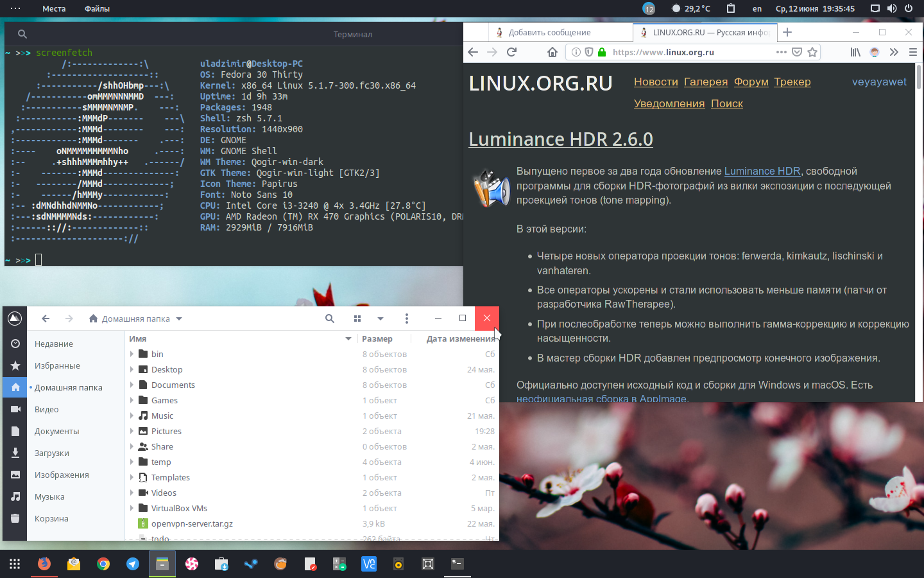
Task: Open system volume indicator in top bar
Action: (x=892, y=8)
